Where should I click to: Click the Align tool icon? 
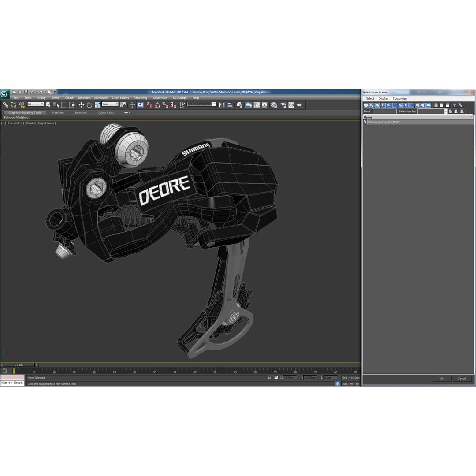(x=230, y=105)
